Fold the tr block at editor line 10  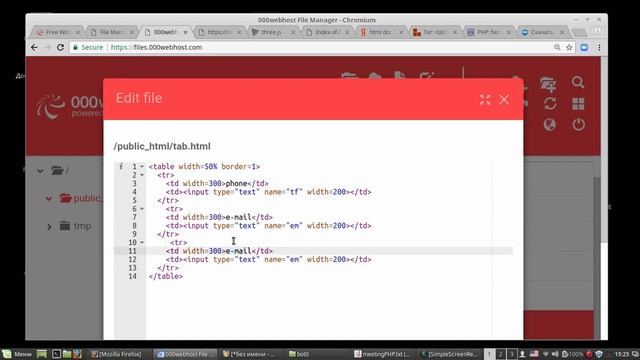tap(142, 242)
